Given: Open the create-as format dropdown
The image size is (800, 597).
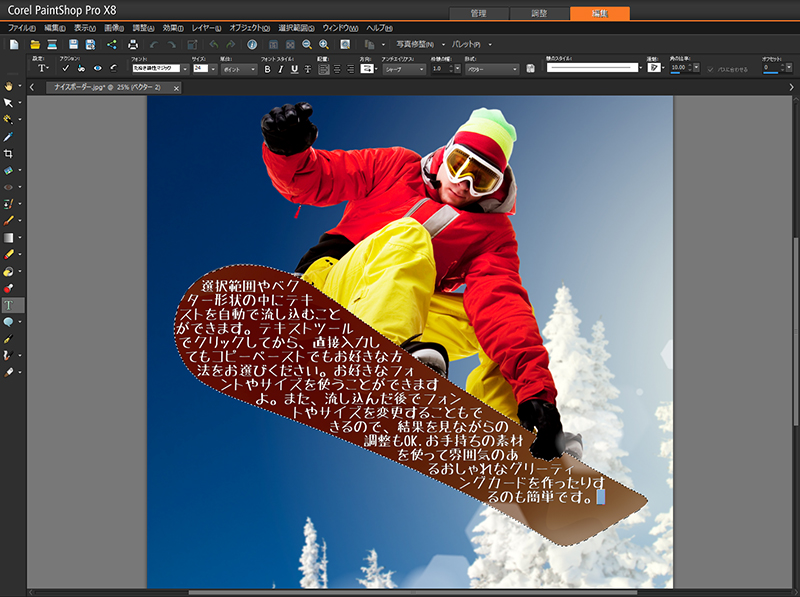Looking at the screenshot, I should pyautogui.click(x=491, y=69).
